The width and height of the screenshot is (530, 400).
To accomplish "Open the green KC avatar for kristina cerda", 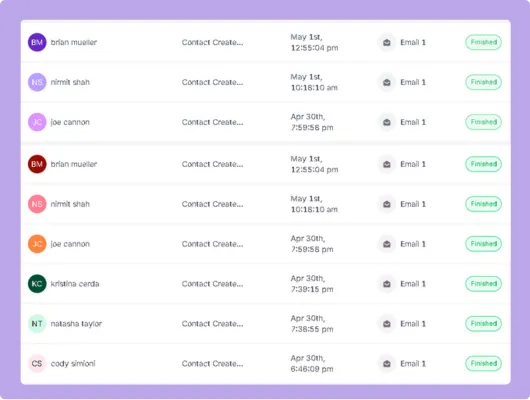I will (37, 284).
